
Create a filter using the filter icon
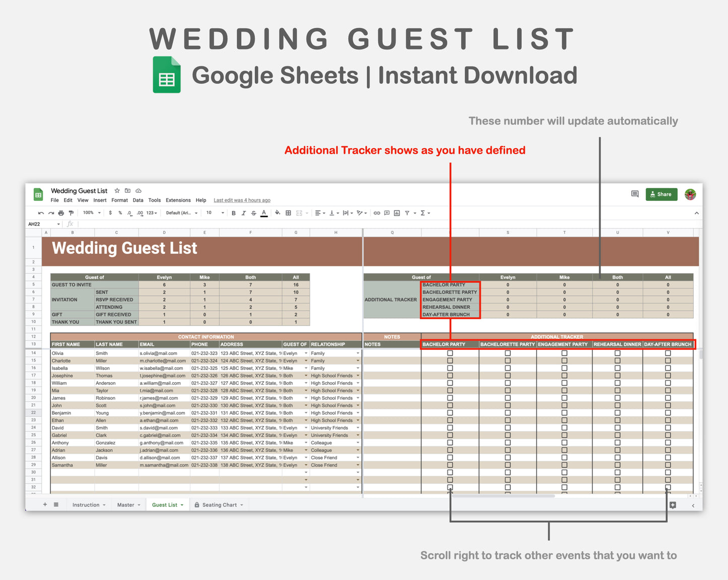(x=408, y=213)
